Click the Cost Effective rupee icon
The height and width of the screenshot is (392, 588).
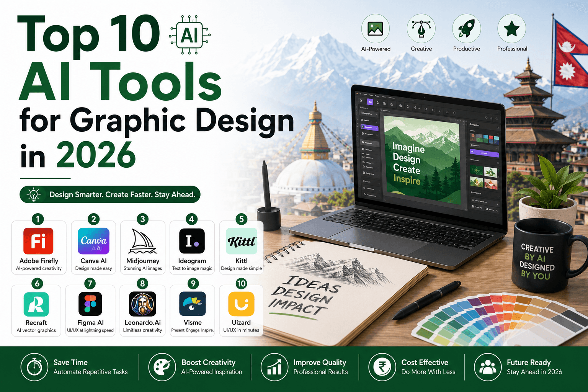tap(382, 367)
